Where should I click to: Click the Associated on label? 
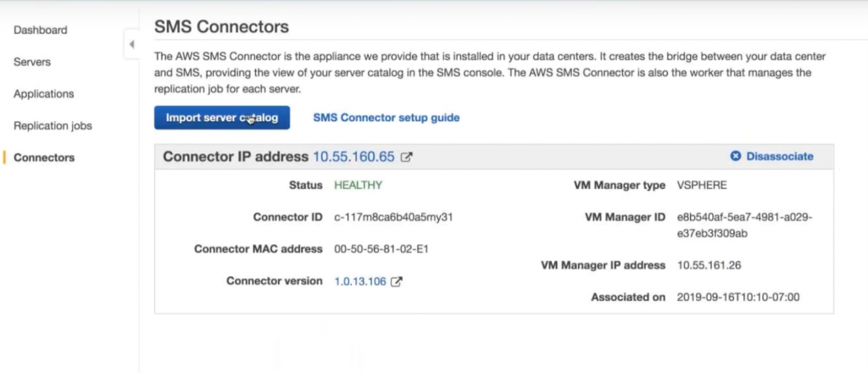[628, 298]
